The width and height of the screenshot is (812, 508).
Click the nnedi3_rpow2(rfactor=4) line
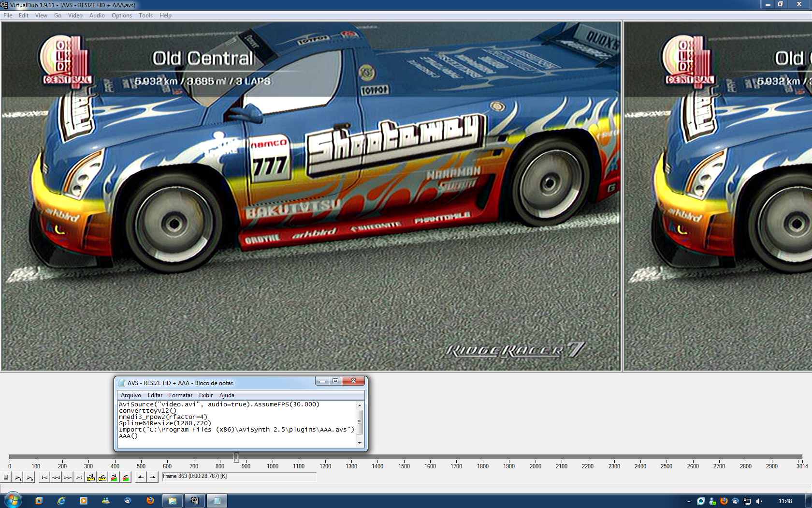tap(163, 417)
